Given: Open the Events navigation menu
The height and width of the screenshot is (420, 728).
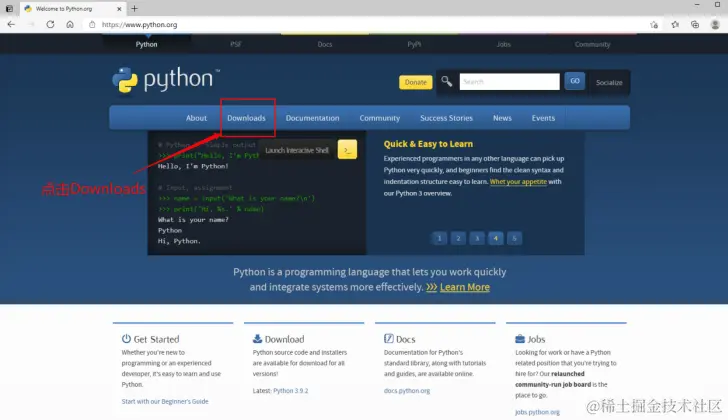Looking at the screenshot, I should coord(543,118).
